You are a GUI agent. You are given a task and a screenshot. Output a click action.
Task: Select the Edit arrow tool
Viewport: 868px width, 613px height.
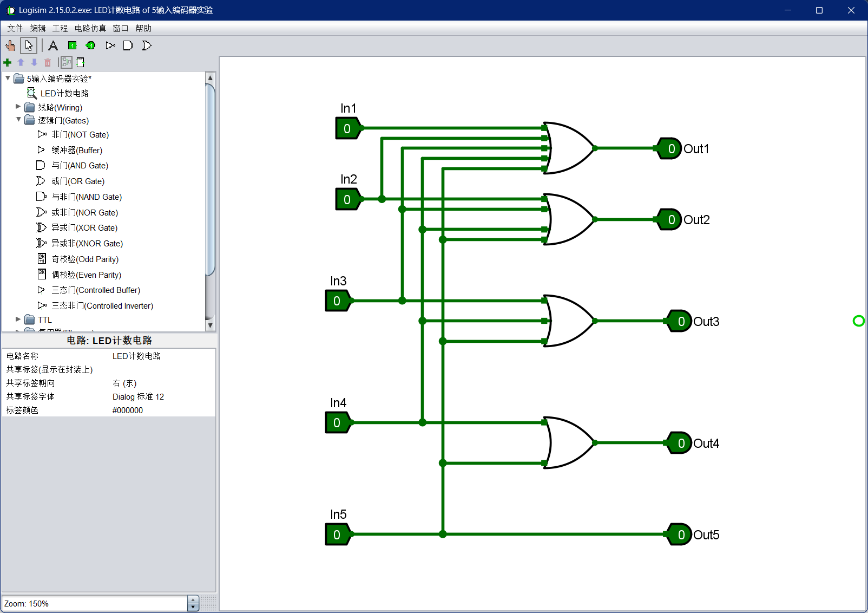tap(29, 45)
